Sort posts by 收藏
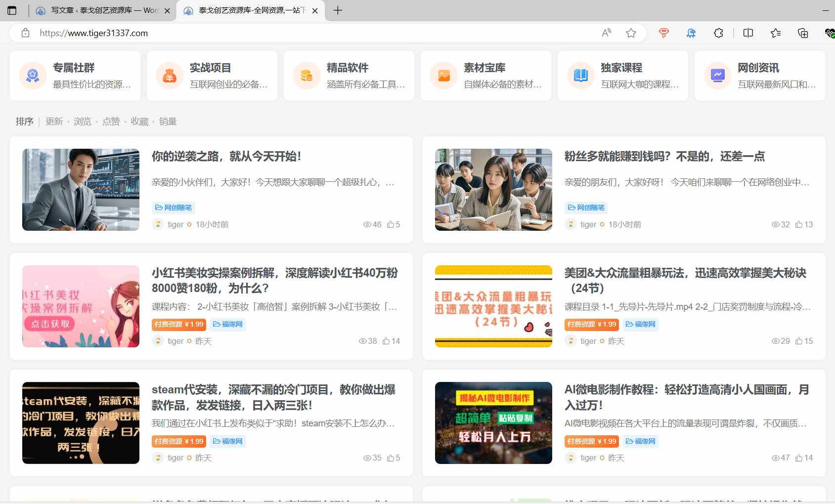Image resolution: width=835 pixels, height=504 pixels. [139, 122]
